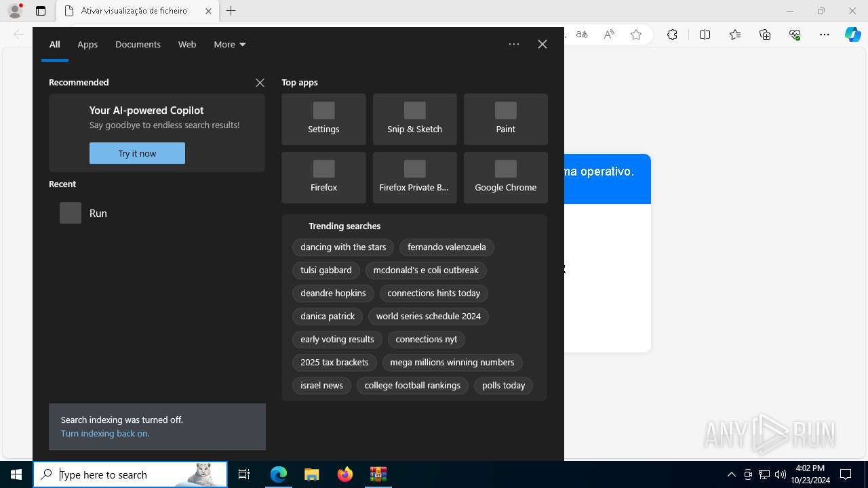Image resolution: width=868 pixels, height=488 pixels.
Task: Open volume control in the tray
Action: pyautogui.click(x=780, y=474)
